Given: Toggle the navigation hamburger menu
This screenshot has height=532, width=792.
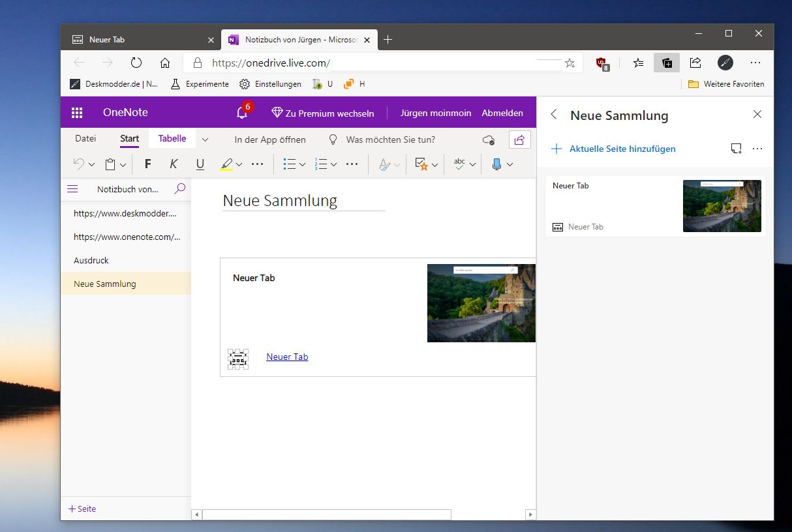Looking at the screenshot, I should tap(72, 189).
